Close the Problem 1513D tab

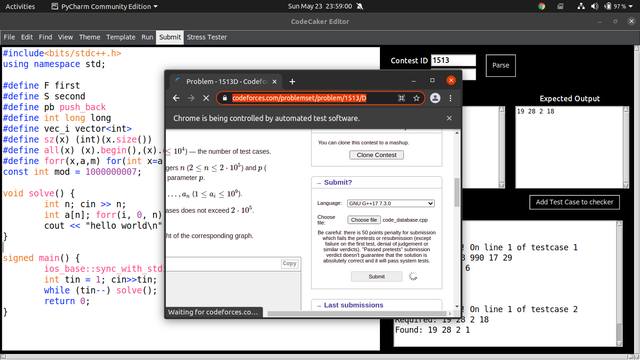275,82
